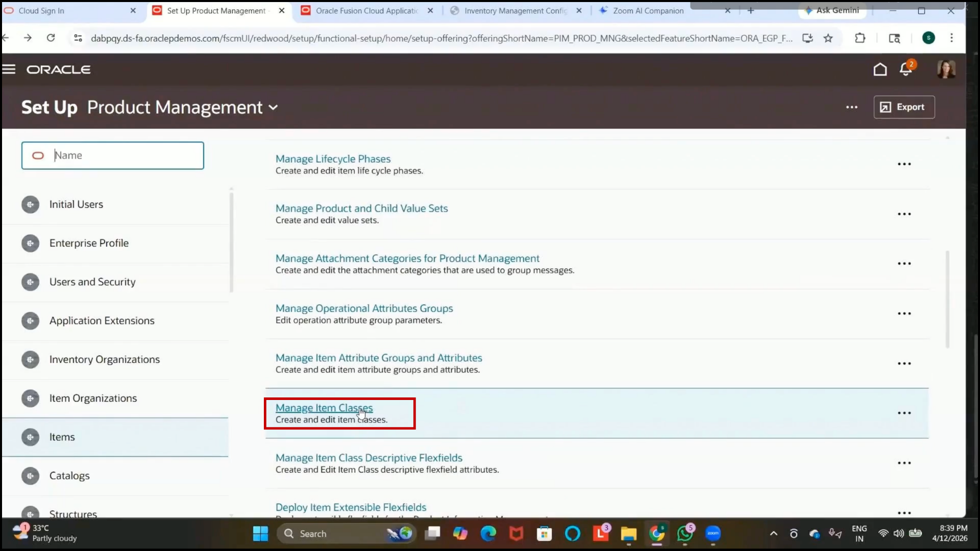
Task: Open Manage Lifecycle Phases task
Action: point(333,159)
